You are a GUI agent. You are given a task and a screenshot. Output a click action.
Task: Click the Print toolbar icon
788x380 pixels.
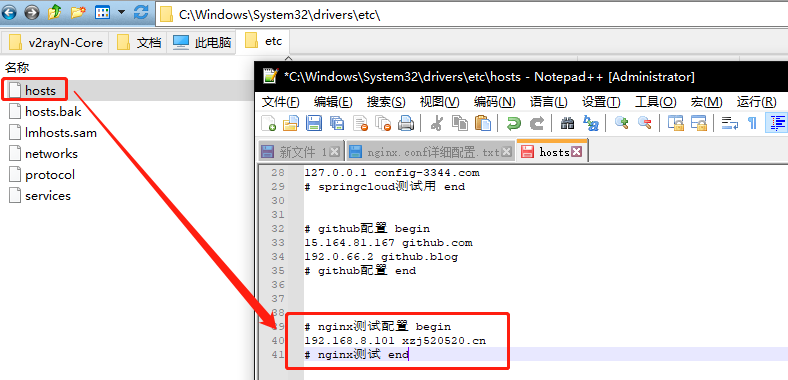(x=406, y=123)
